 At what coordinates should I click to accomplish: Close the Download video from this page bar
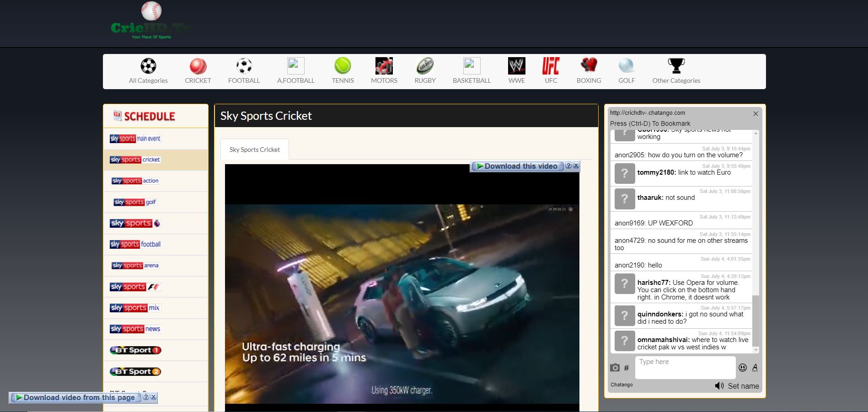(x=154, y=397)
